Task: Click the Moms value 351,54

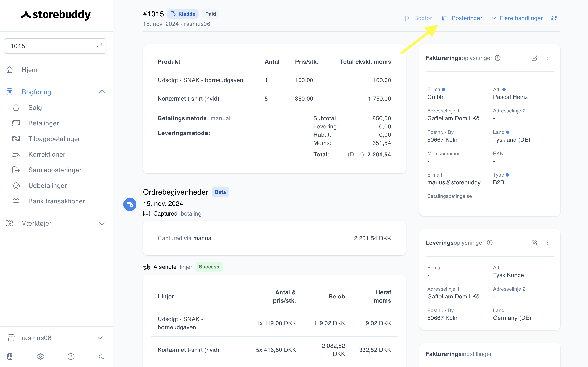Action: coord(382,143)
